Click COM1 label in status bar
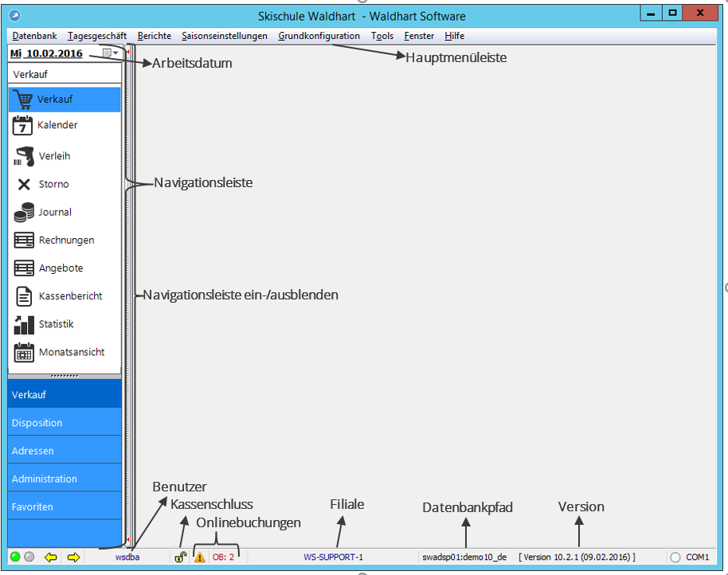The width and height of the screenshot is (728, 575). point(698,557)
